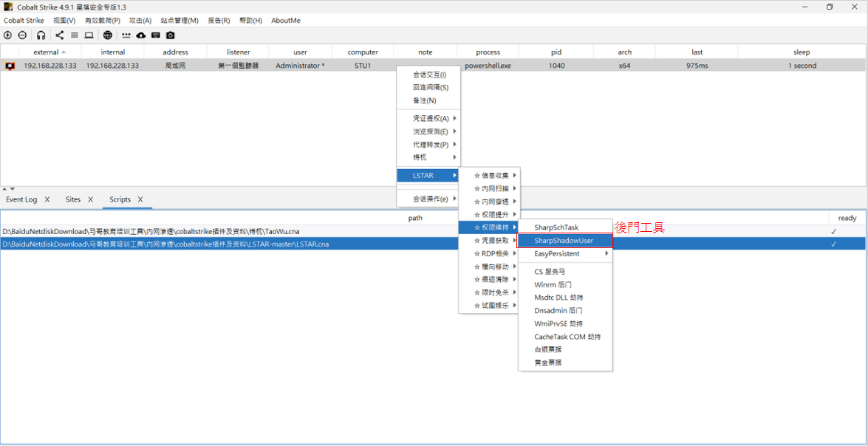Show the pivot graph share icon view
Image resolution: width=868 pixels, height=446 pixels.
click(x=60, y=35)
